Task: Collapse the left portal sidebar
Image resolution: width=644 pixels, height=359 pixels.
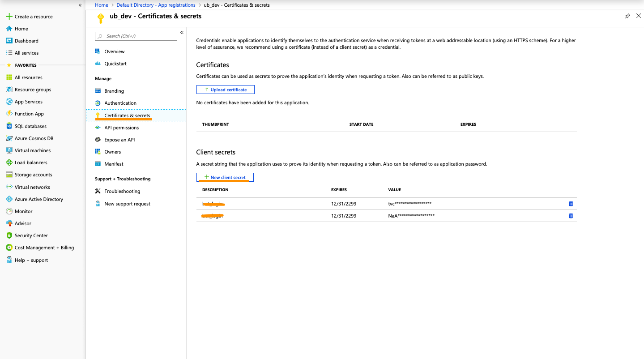Action: coord(80,5)
